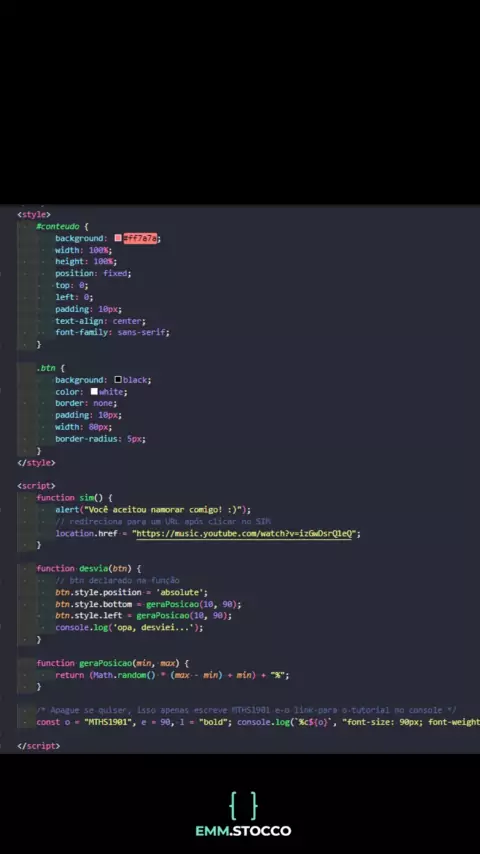The width and height of the screenshot is (480, 854).
Task: Click the .btn selector
Action: (46, 368)
